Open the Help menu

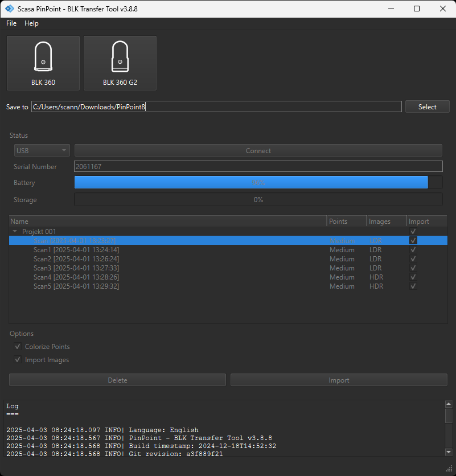click(x=31, y=23)
